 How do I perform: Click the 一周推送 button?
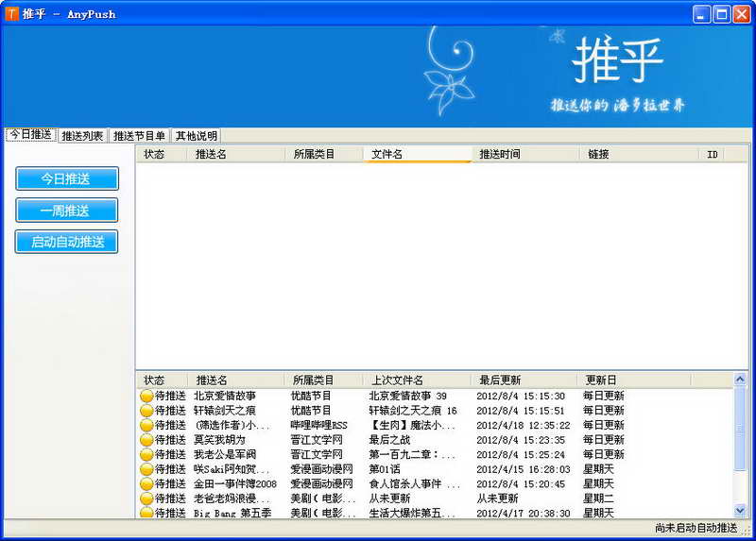[x=67, y=211]
